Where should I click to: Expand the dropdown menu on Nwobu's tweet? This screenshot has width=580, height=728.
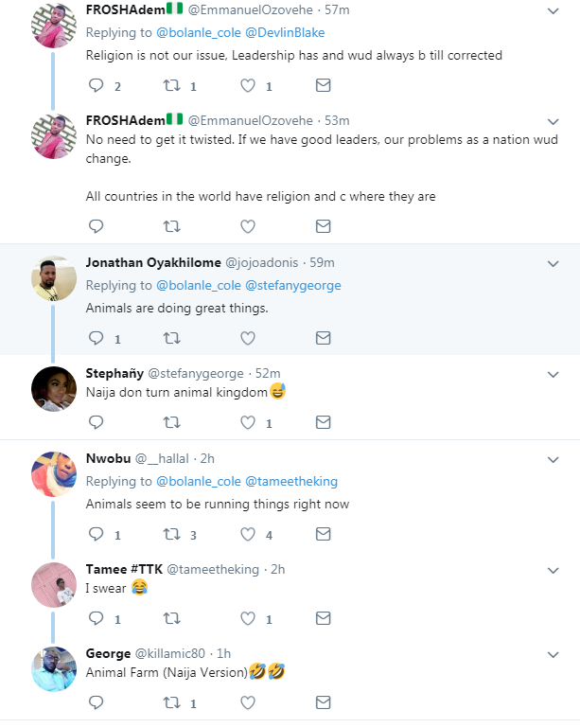[554, 458]
